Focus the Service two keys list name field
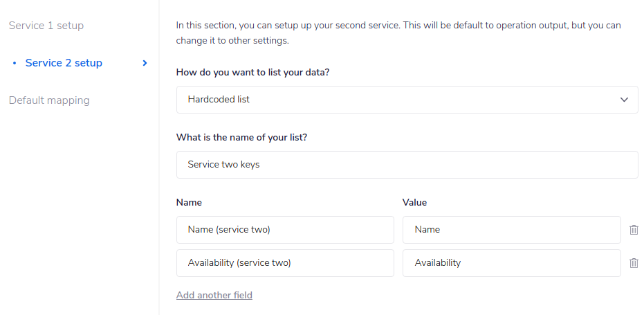The height and width of the screenshot is (315, 644). click(x=407, y=165)
